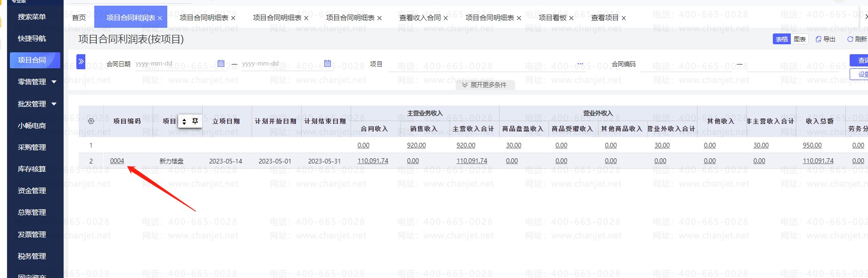868x278 pixels.
Task: Open the 950.00 收入总额 link in row 1
Action: pyautogui.click(x=812, y=145)
